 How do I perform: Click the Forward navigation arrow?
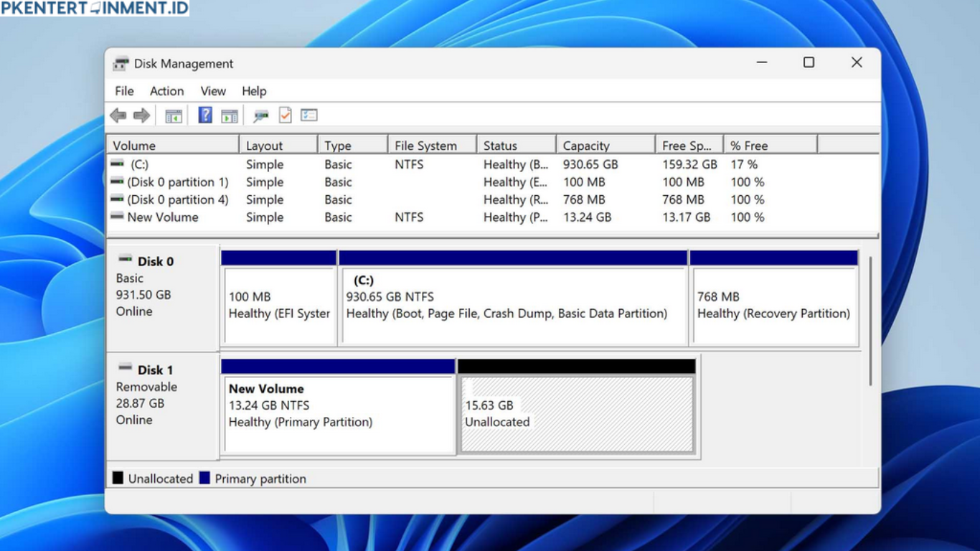coord(139,115)
